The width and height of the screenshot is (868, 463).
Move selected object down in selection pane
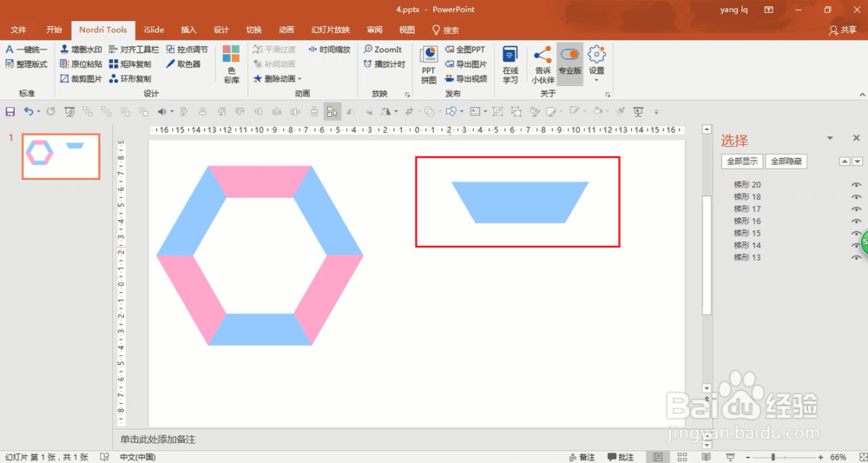[x=858, y=162]
